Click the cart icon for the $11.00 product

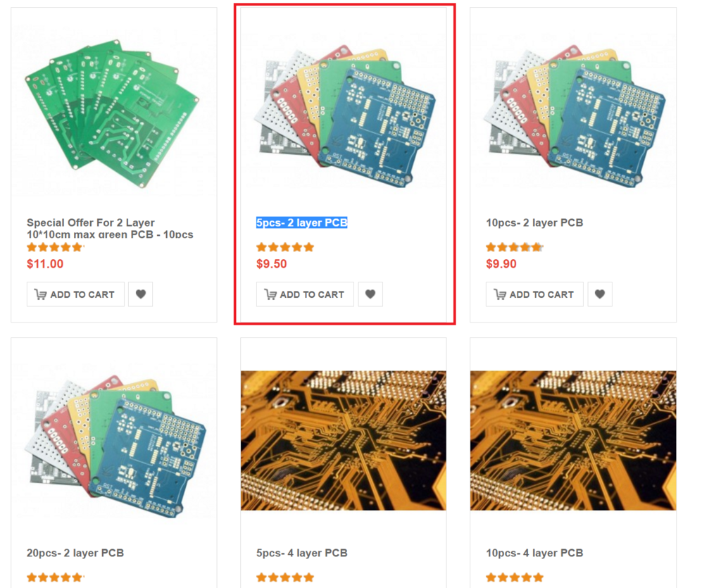coord(40,294)
